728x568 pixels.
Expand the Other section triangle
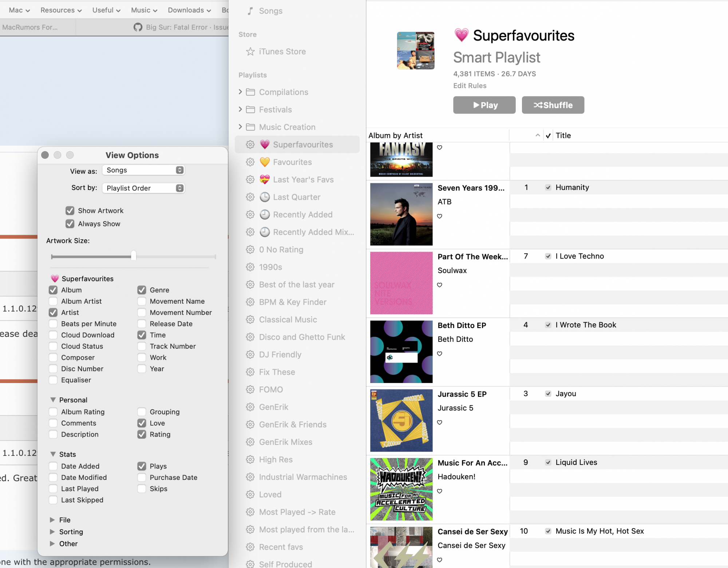(x=52, y=544)
